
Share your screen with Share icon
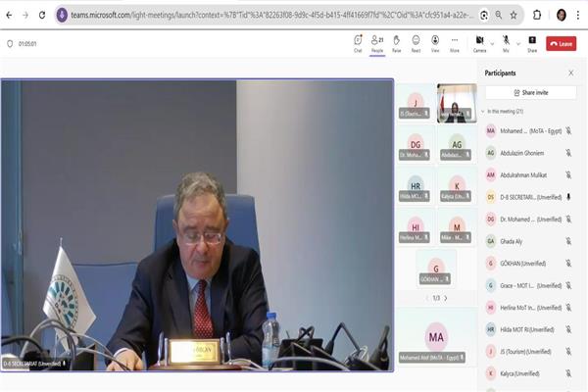point(532,44)
